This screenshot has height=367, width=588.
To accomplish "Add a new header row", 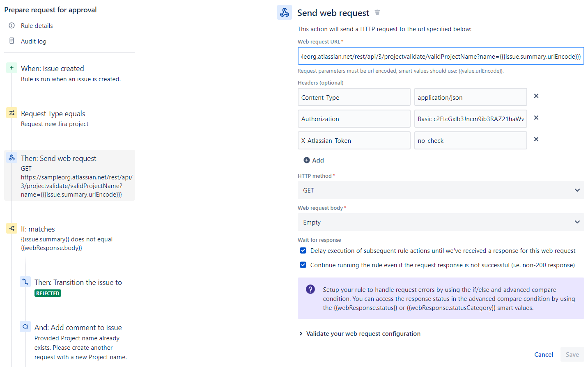I will tap(314, 161).
